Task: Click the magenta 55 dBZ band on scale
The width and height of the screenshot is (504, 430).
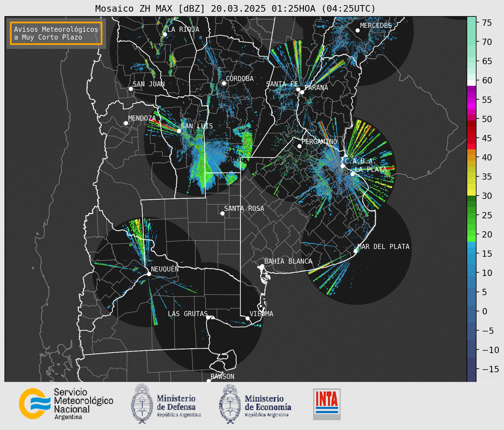Action: pos(471,100)
